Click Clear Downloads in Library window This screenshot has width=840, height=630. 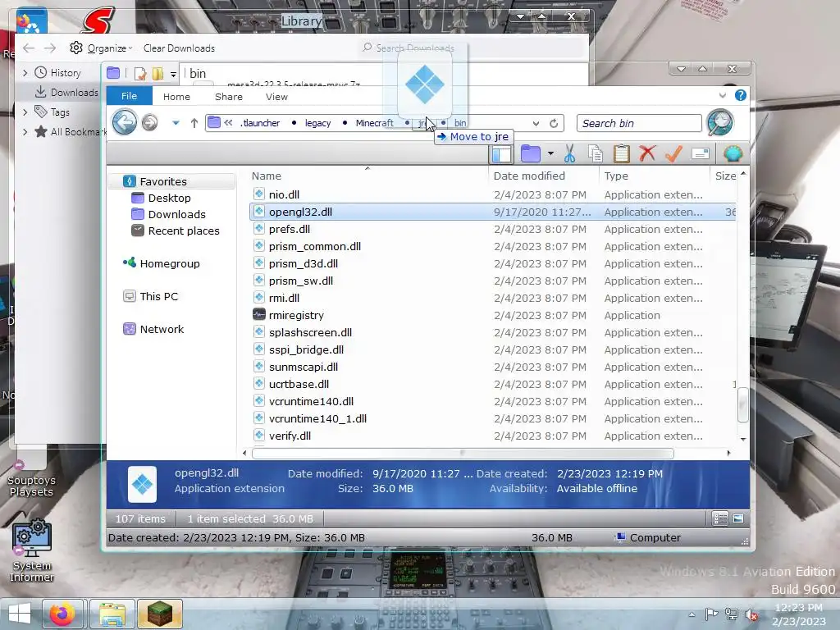(179, 48)
